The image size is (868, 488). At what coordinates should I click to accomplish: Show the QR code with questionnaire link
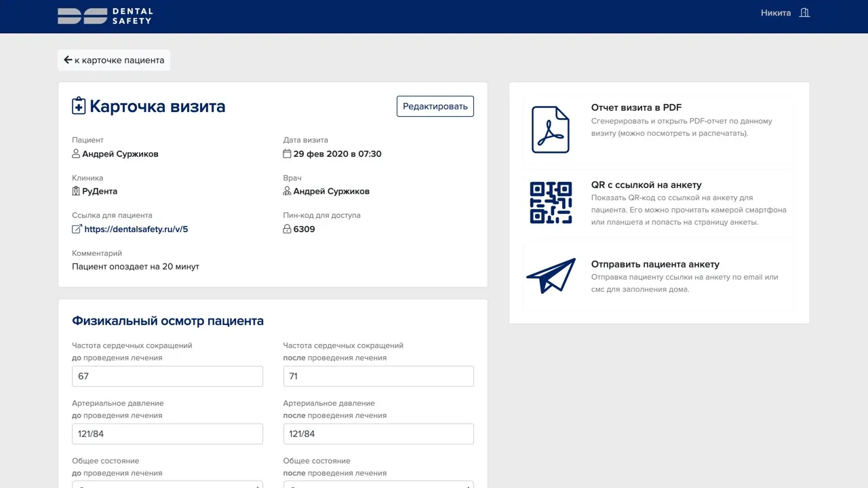pyautogui.click(x=551, y=202)
